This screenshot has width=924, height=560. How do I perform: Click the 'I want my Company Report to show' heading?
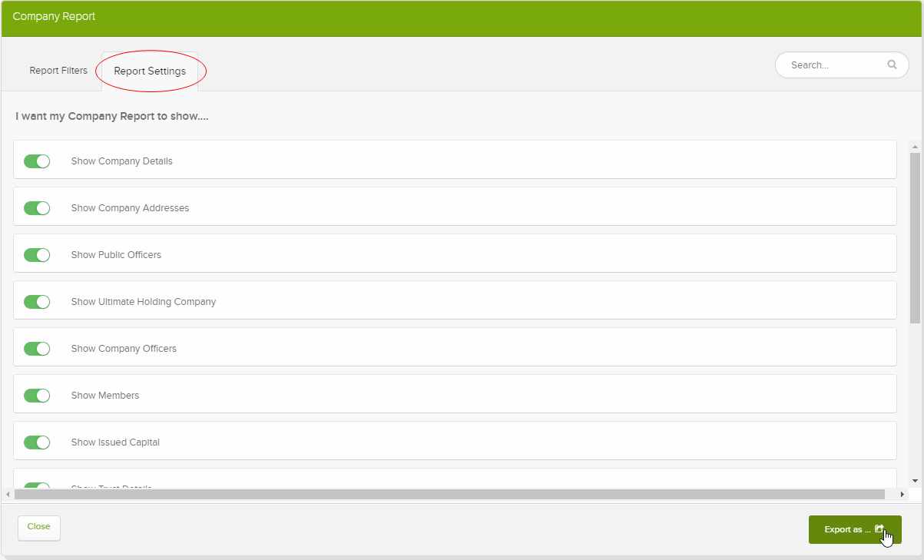tap(112, 117)
